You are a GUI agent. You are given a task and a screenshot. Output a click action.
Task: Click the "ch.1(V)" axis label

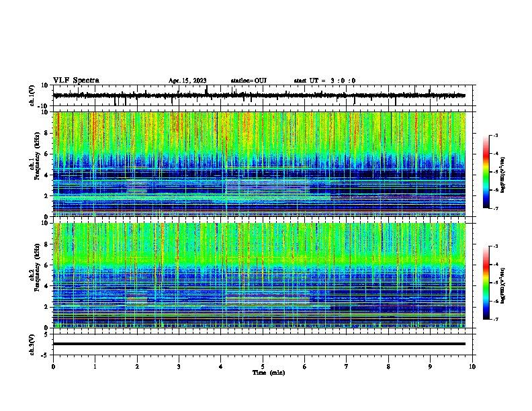pyautogui.click(x=32, y=95)
